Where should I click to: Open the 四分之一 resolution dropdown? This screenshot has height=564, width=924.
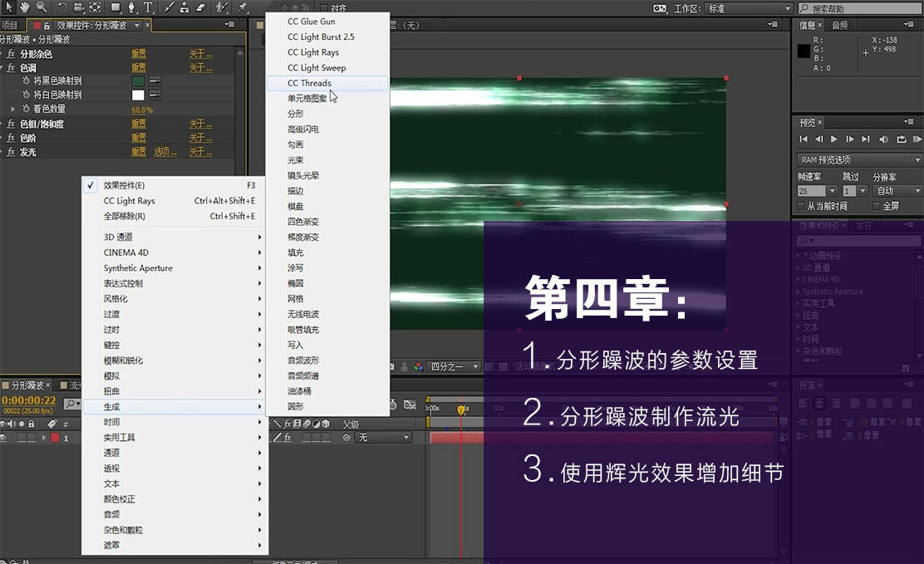click(x=453, y=366)
